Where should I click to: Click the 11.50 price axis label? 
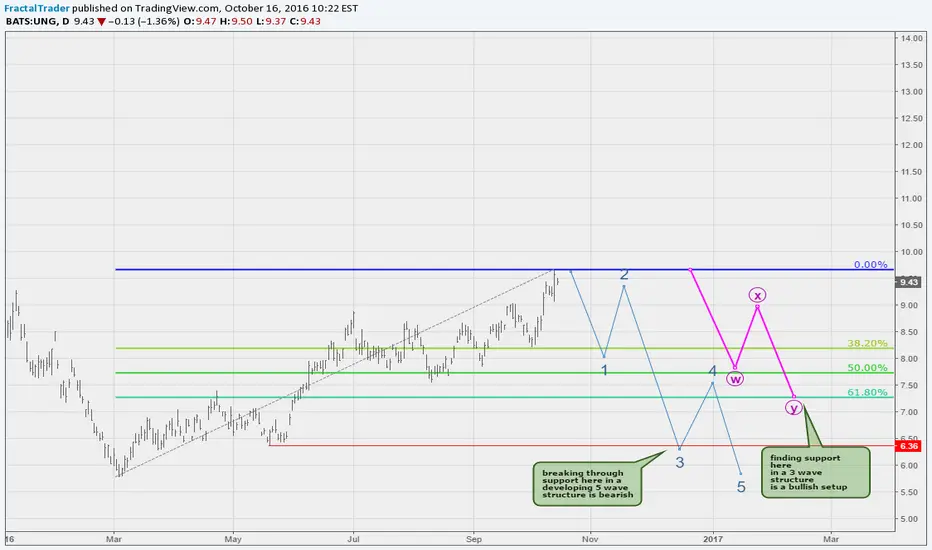click(x=911, y=172)
